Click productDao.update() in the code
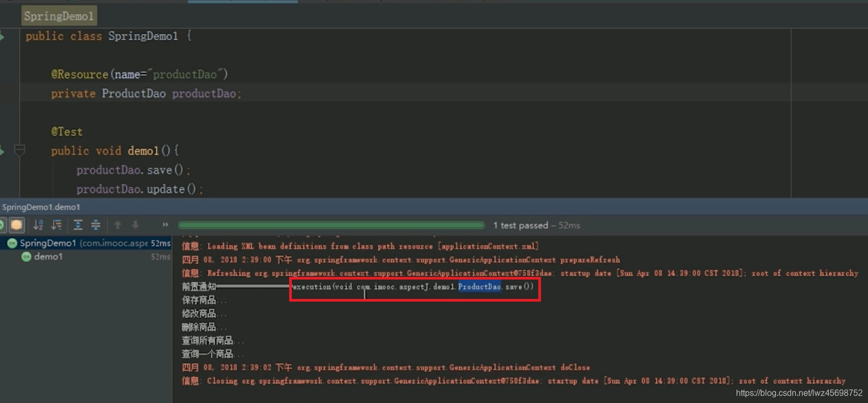 [x=139, y=189]
